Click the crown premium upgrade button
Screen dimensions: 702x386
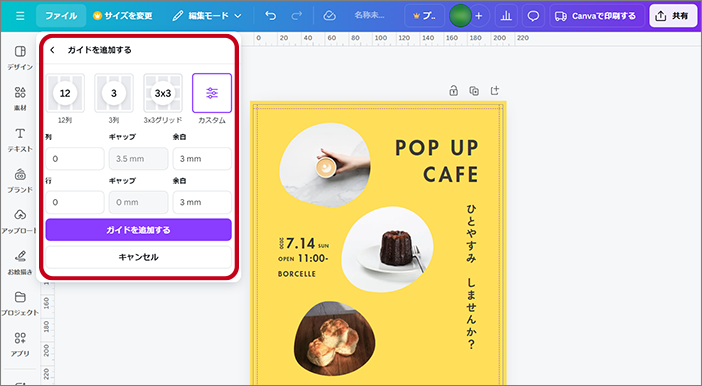424,16
